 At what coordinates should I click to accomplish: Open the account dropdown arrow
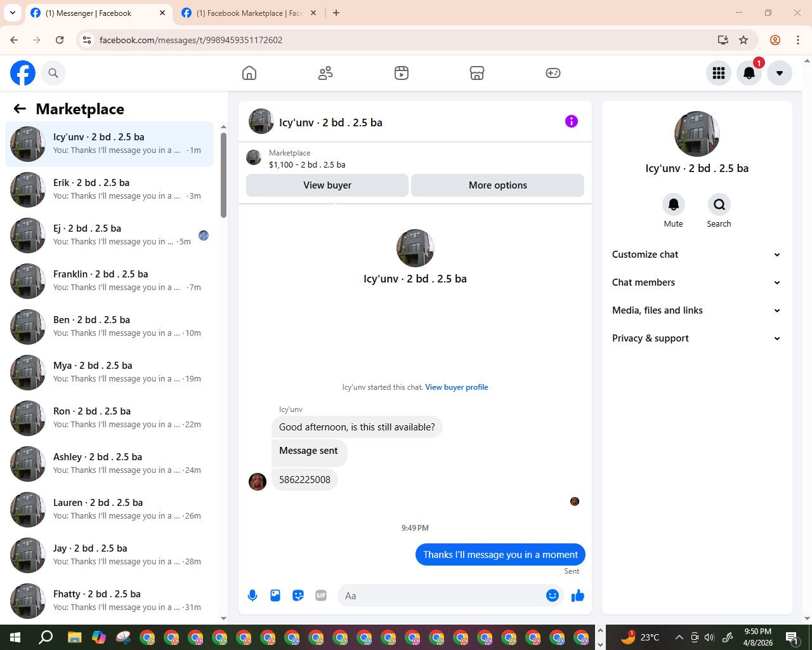pyautogui.click(x=780, y=73)
